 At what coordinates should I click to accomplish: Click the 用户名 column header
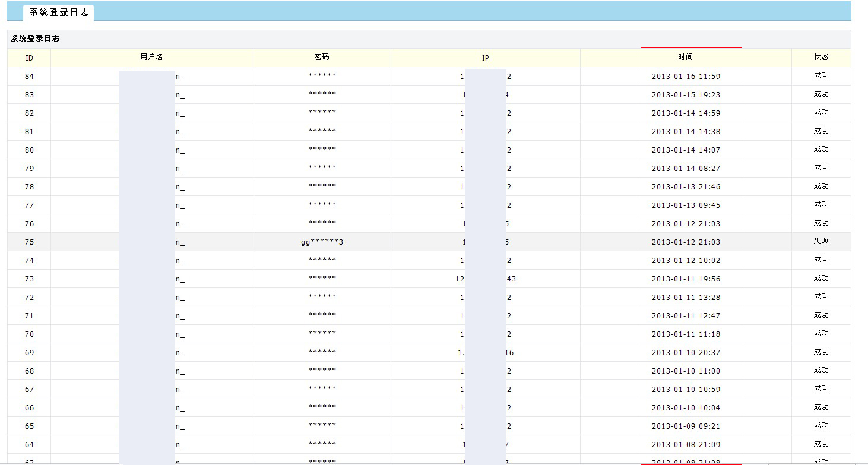point(152,57)
